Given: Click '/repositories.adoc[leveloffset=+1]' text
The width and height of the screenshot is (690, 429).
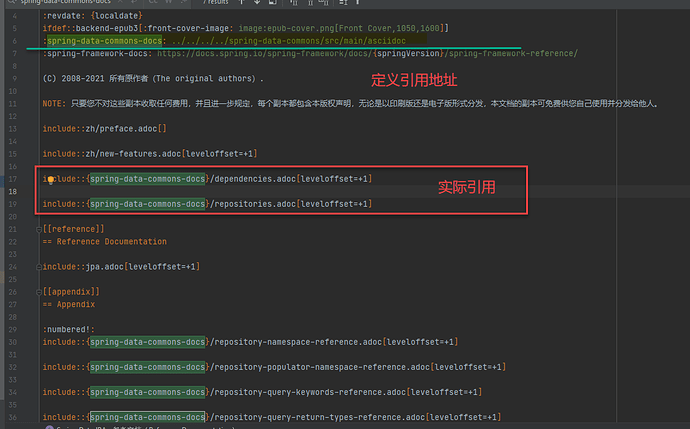Looking at the screenshot, I should [291, 204].
